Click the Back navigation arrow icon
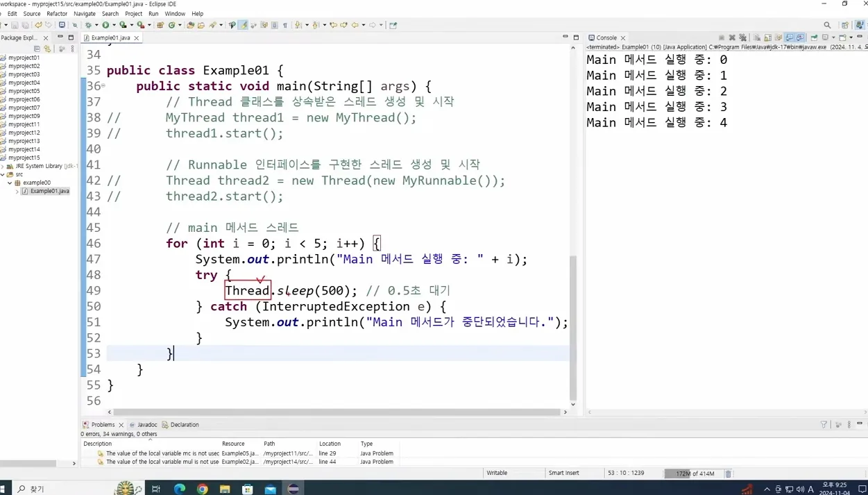The width and height of the screenshot is (868, 495). 355,25
